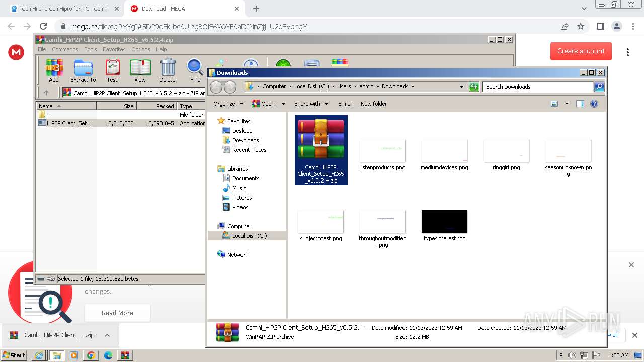Select the Camhi_HiP2P zip file thumbnail
The width and height of the screenshot is (644, 362).
pyautogui.click(x=321, y=150)
